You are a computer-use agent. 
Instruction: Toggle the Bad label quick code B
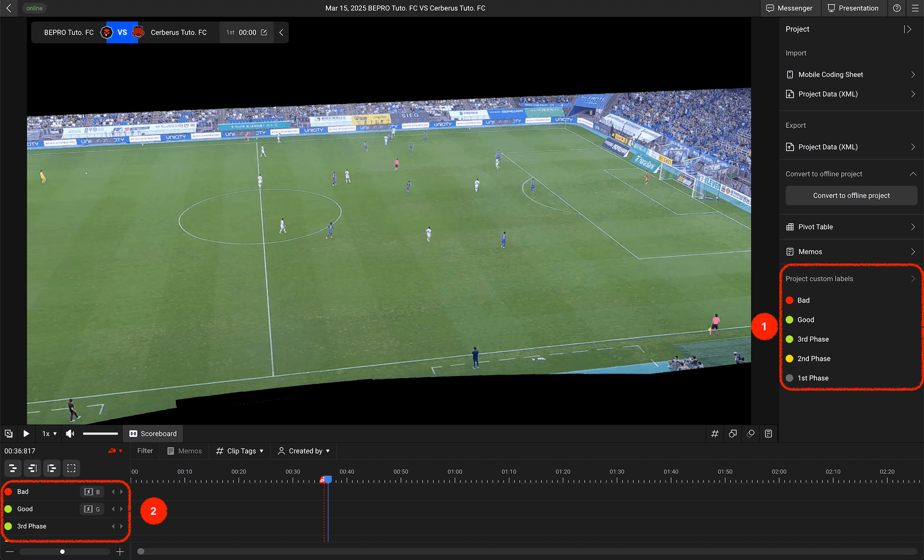(92, 492)
